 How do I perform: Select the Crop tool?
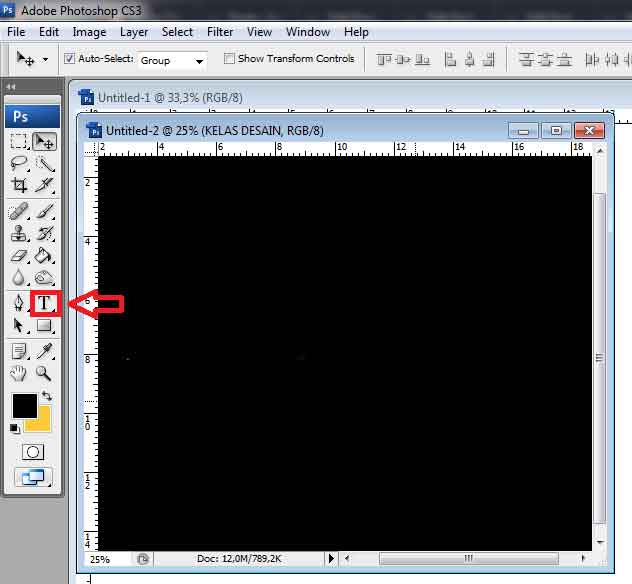tap(19, 185)
